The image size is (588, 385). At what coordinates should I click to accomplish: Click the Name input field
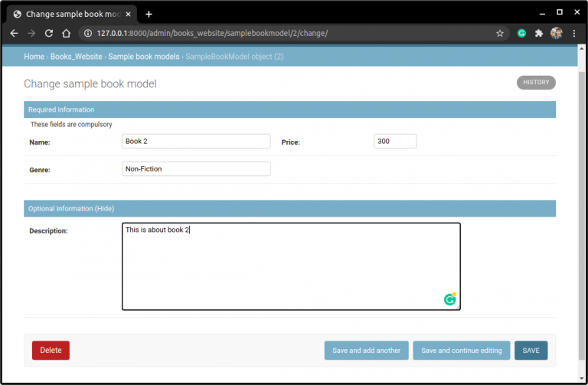point(196,142)
